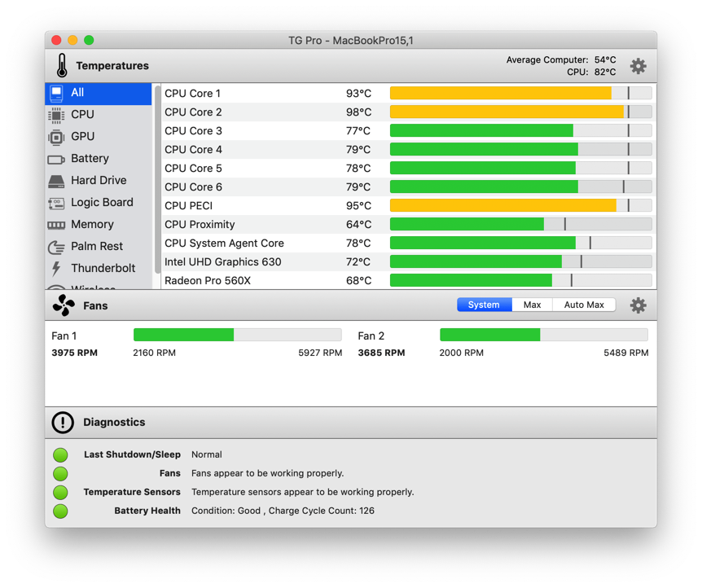Click the Diagnostics exclamation icon
Screen dimensions: 702x588
click(62, 422)
